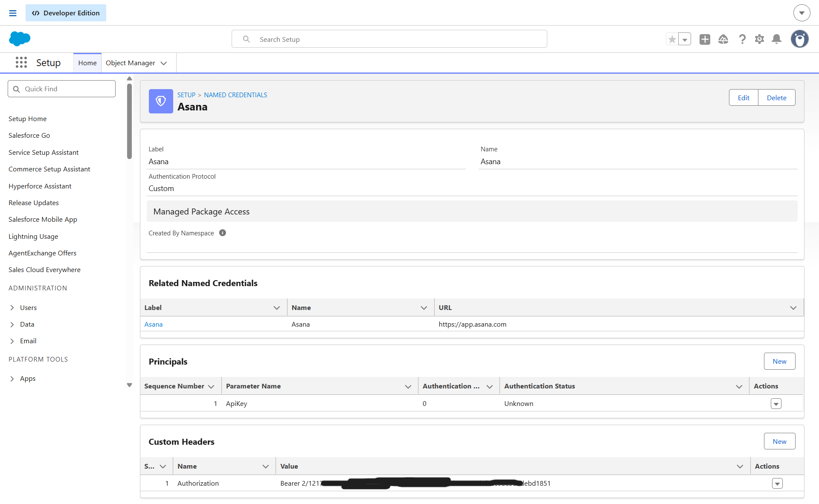Open the Object Manager tab

(x=130, y=63)
